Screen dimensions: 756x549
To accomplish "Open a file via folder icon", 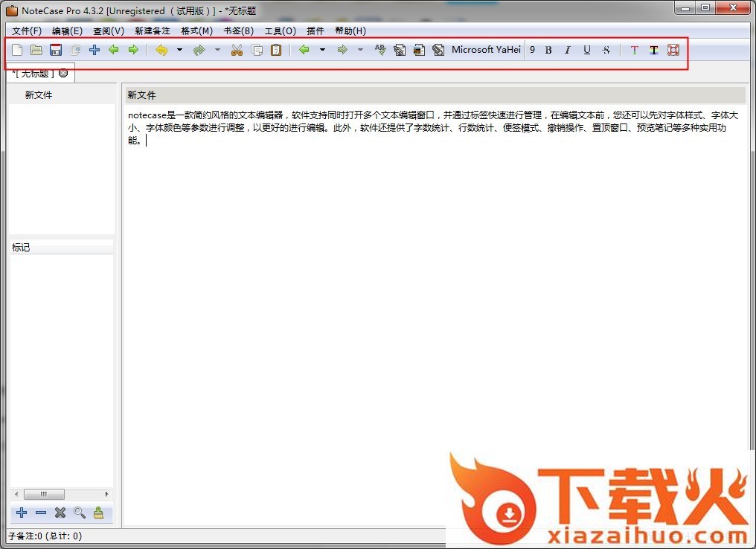I will (36, 50).
